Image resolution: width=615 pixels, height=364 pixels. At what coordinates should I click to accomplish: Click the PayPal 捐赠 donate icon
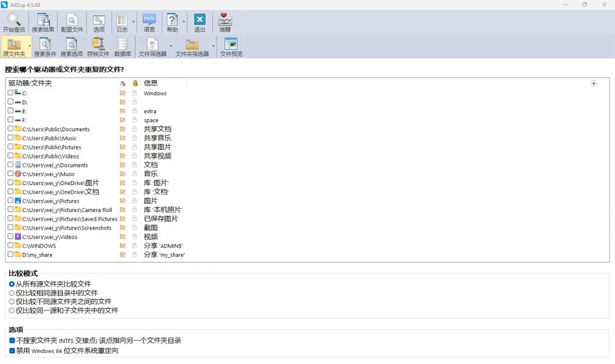[225, 20]
